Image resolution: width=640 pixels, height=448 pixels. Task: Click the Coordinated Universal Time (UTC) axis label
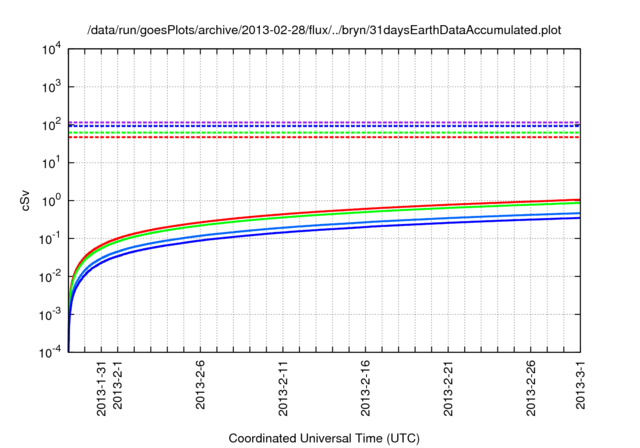tap(324, 438)
